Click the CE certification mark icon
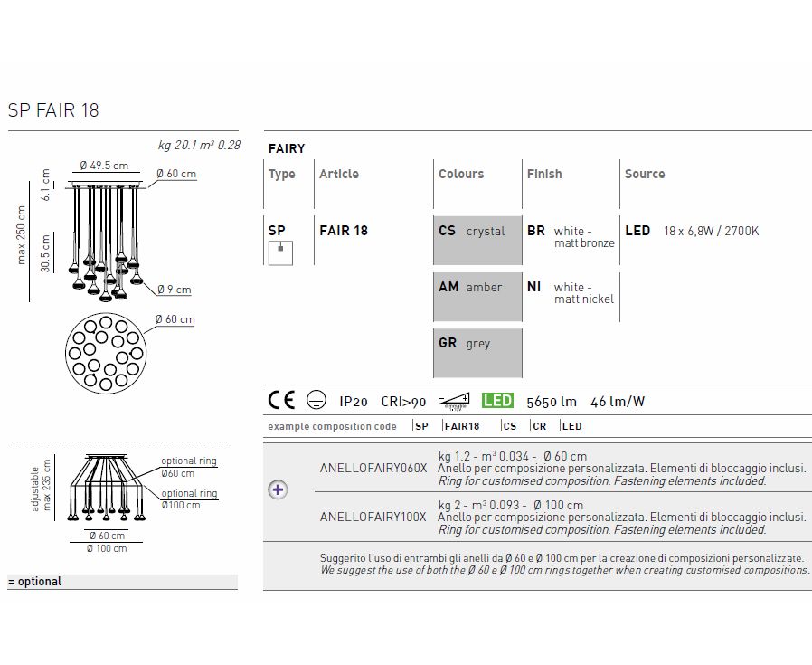Screen dimensions: 812x665 coord(283,402)
